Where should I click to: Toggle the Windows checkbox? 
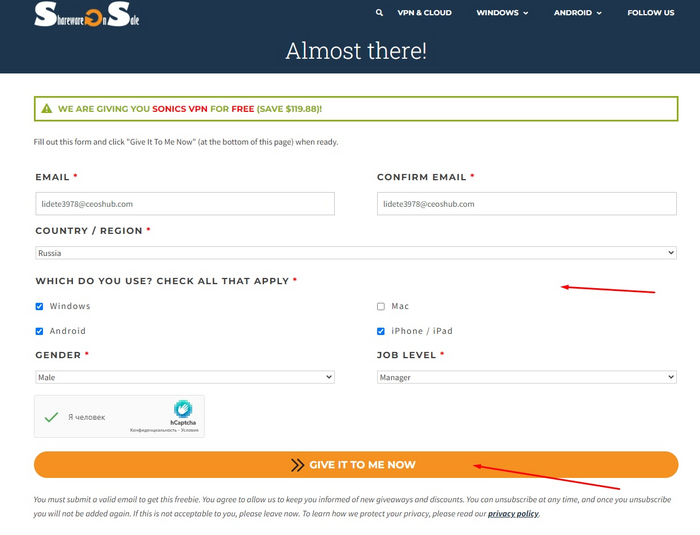point(39,306)
